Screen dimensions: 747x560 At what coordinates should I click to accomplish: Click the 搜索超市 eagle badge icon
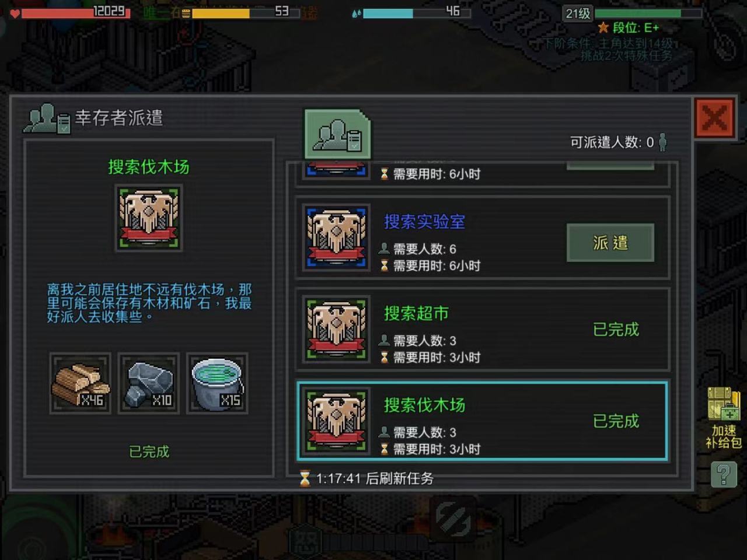[336, 329]
